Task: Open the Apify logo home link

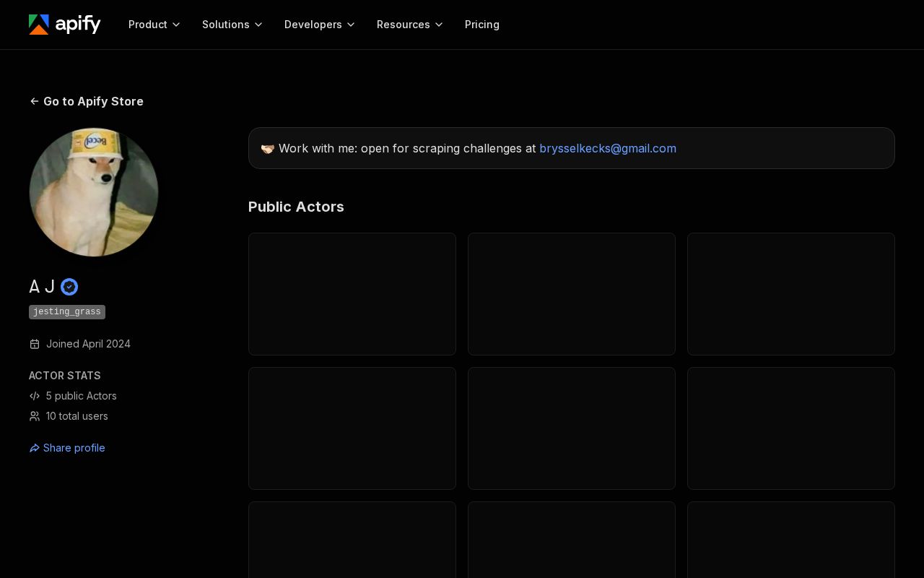Action: pos(65,25)
